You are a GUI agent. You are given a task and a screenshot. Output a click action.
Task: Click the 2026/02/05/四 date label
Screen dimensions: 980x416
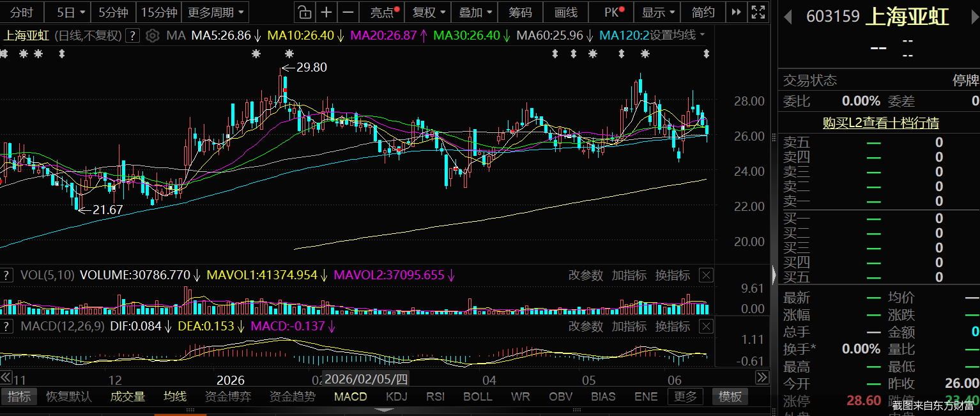pyautogui.click(x=365, y=378)
